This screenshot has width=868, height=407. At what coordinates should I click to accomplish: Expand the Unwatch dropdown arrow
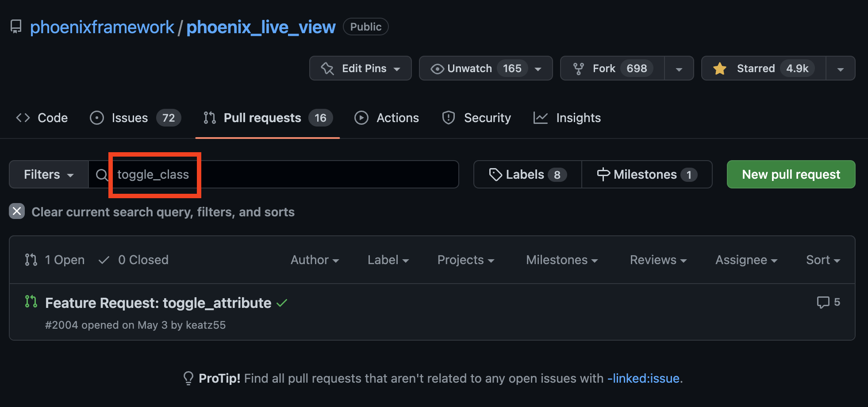pyautogui.click(x=538, y=69)
